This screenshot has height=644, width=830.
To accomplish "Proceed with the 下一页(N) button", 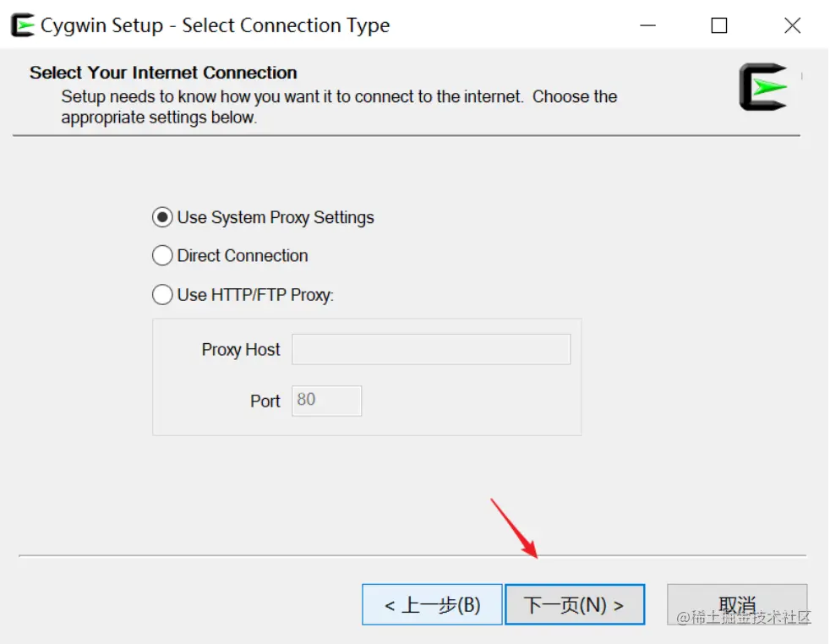I will (x=575, y=604).
